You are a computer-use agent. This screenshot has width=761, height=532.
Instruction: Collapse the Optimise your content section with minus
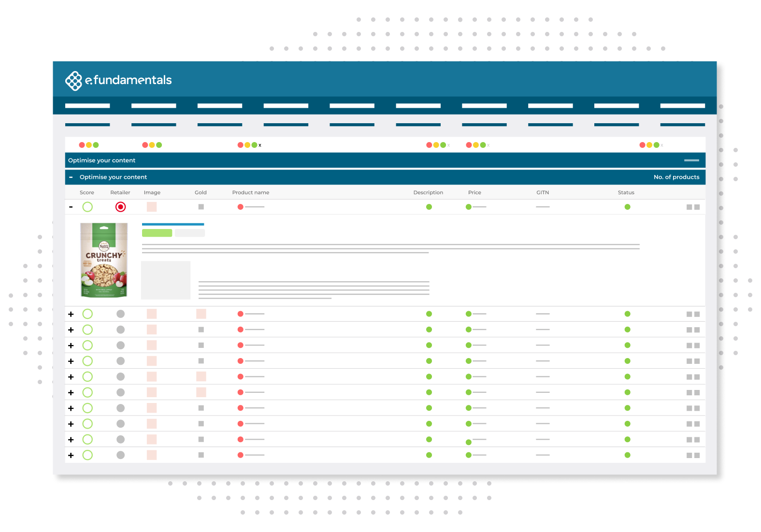tap(71, 177)
